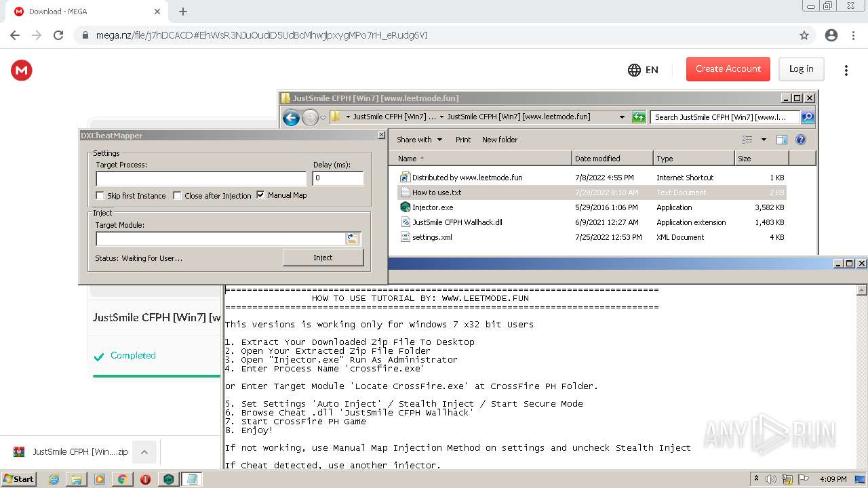Click Explorer search magnifier icon
The width and height of the screenshot is (868, 488).
point(808,117)
